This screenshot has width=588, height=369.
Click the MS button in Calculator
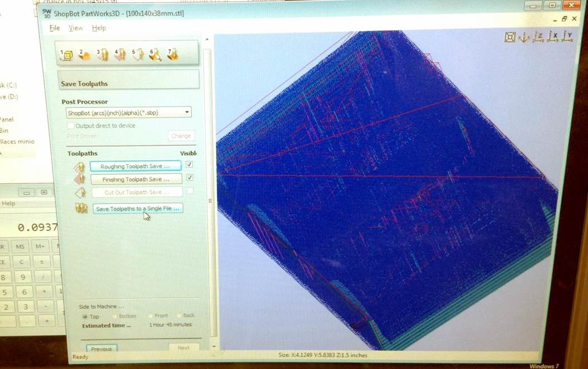click(20, 246)
